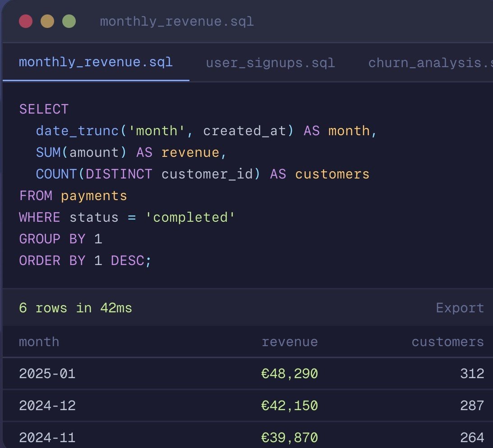Click the revenue column header

click(290, 342)
